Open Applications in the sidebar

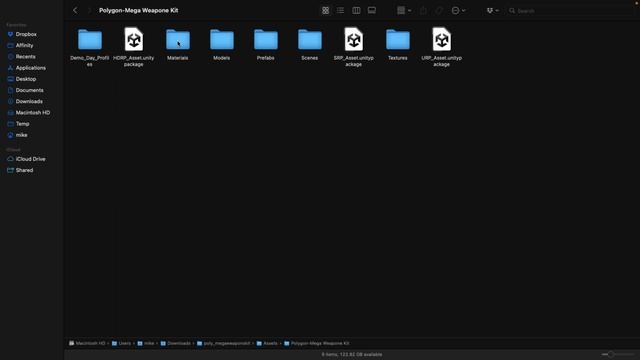pyautogui.click(x=31, y=68)
